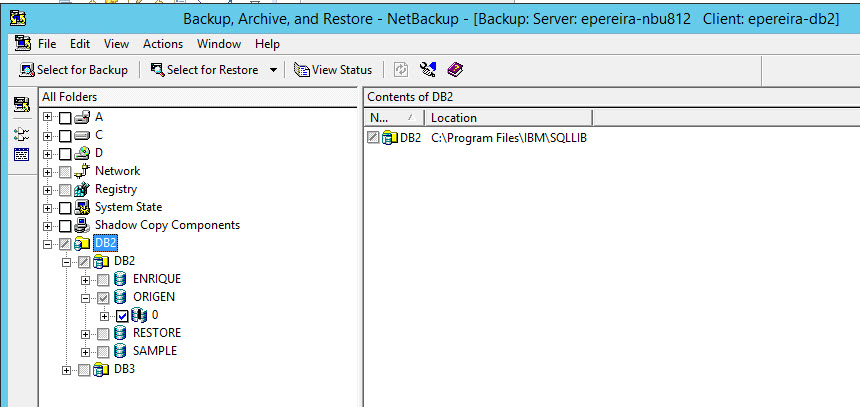The image size is (860, 407).
Task: Click the ORIGEN database icon
Action: click(x=120, y=297)
